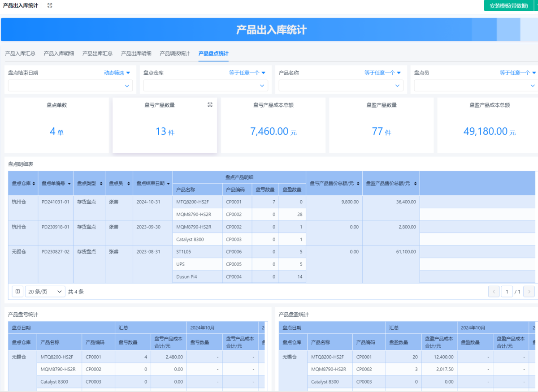Select order number PD241031-01
This screenshot has width=538, height=392.
tap(55, 202)
